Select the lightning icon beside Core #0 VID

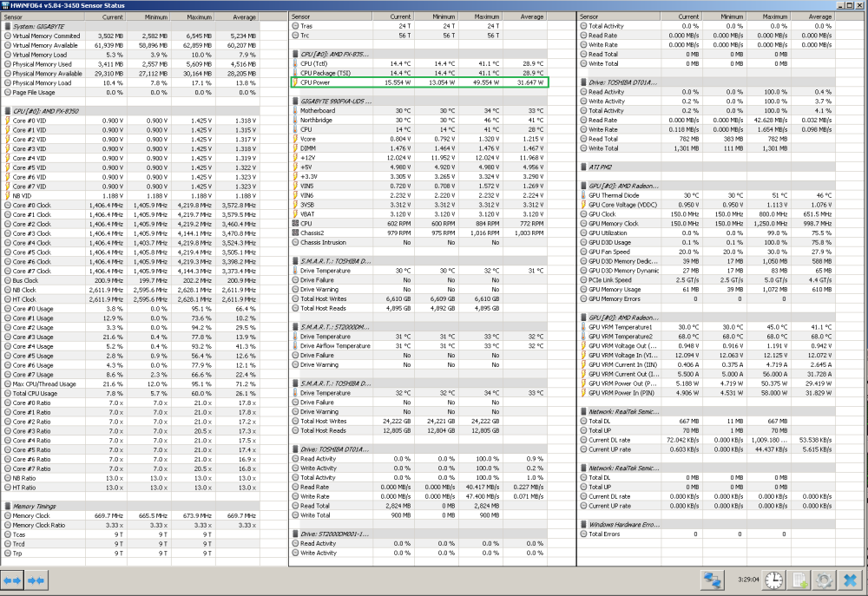click(x=8, y=121)
